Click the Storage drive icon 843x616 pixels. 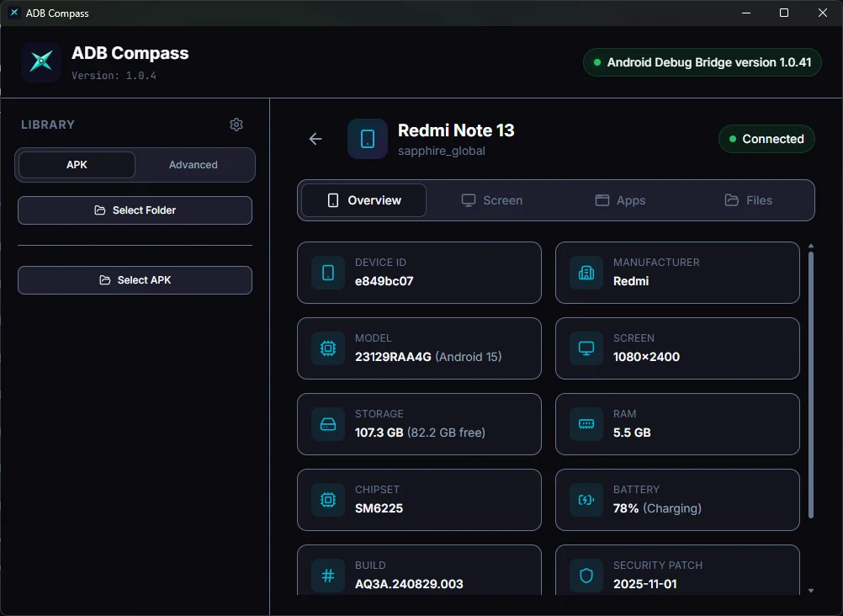(327, 424)
